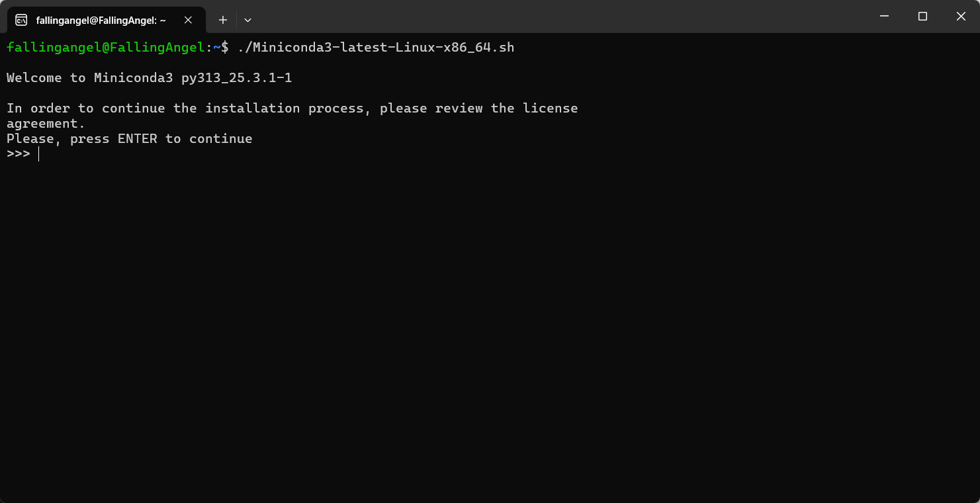Click the word ENTER in the output
Image resolution: width=980 pixels, height=503 pixels.
(138, 139)
